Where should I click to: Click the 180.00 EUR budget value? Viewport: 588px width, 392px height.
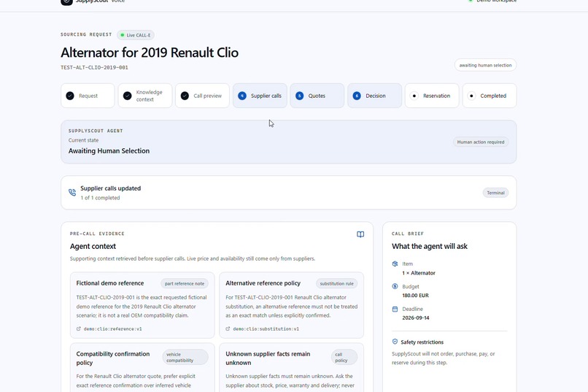(416, 296)
